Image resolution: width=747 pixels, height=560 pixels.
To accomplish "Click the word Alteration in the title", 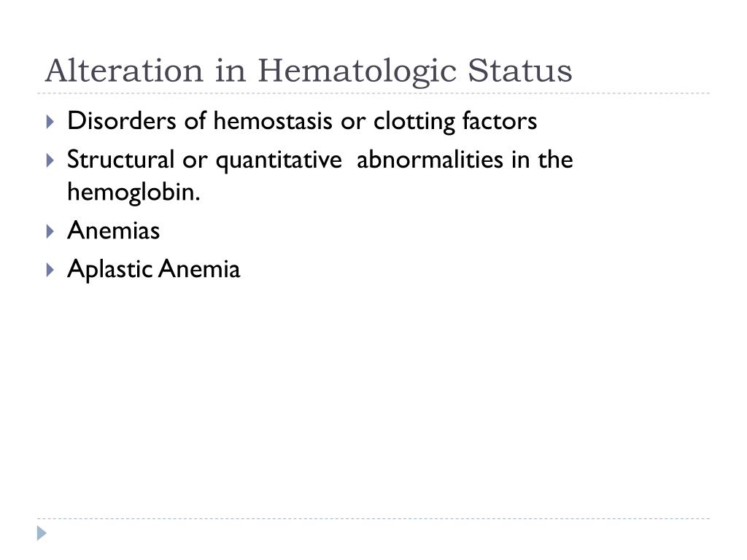I will coord(125,71).
